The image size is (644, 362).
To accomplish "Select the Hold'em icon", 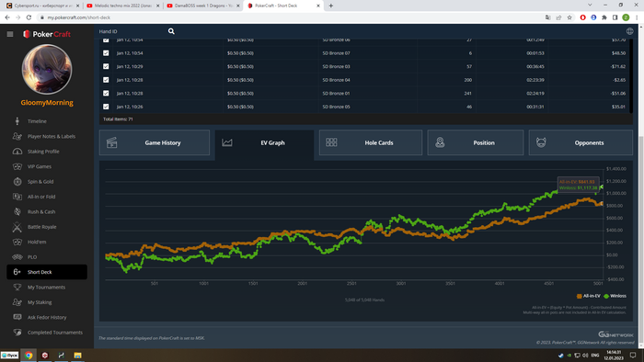I will click(17, 242).
